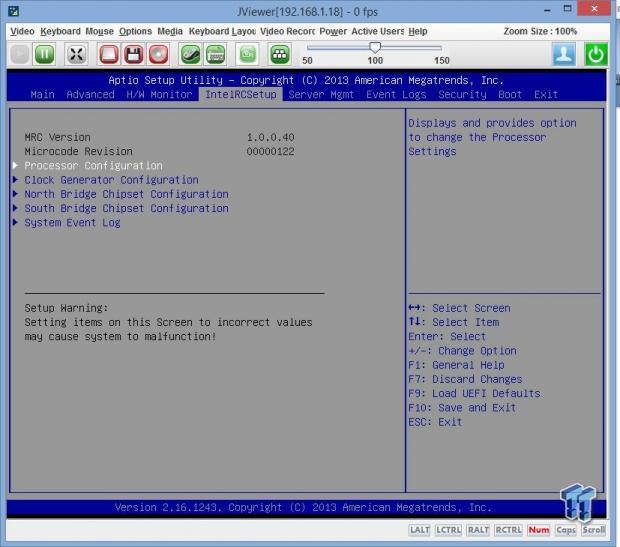Viewport: 620px width, 547px height.
Task: Click MRC Version value 1.0.0.40
Action: click(270, 137)
